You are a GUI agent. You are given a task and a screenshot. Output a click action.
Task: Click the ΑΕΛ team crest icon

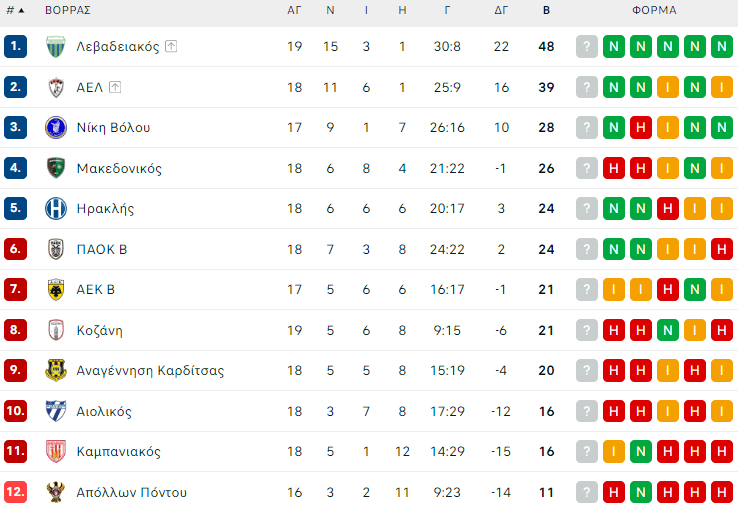click(56, 87)
